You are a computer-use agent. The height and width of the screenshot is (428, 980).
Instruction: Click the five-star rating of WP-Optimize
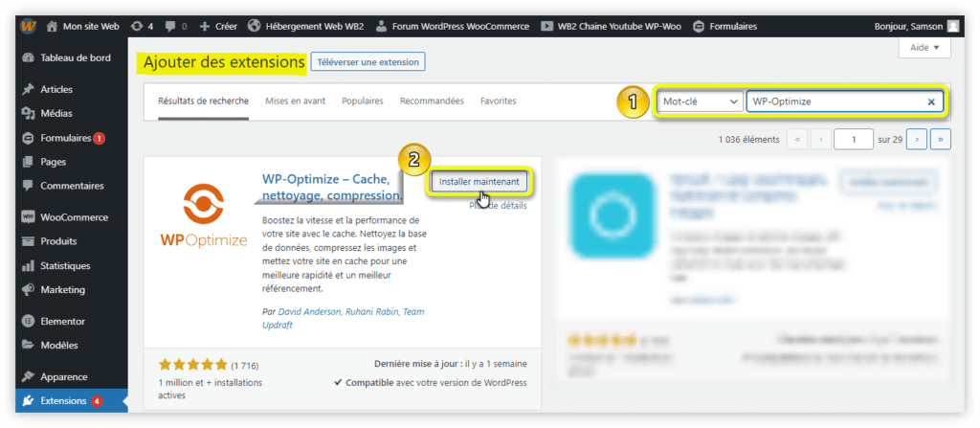tap(193, 364)
